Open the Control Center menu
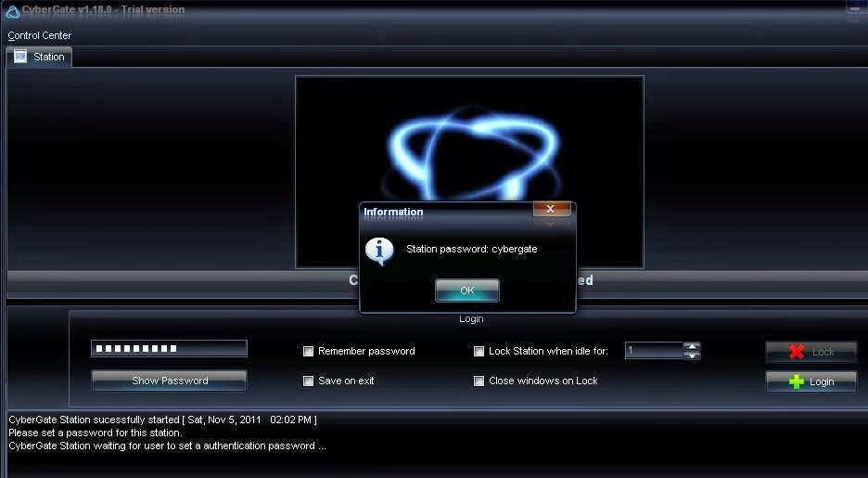The image size is (868, 478). [x=39, y=35]
